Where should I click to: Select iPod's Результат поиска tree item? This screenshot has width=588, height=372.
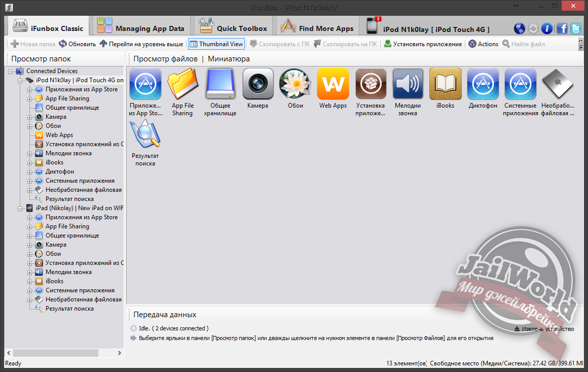pyautogui.click(x=69, y=199)
